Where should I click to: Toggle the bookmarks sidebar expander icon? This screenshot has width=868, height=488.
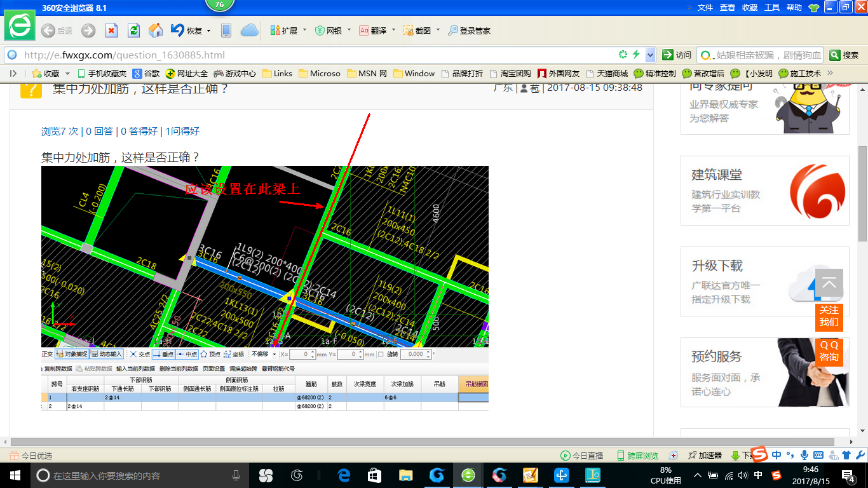pos(13,74)
